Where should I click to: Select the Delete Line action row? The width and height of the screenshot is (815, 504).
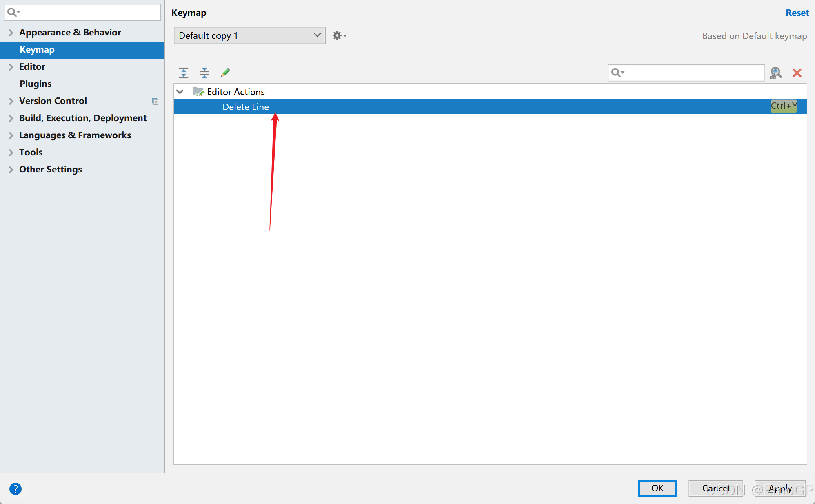click(246, 107)
